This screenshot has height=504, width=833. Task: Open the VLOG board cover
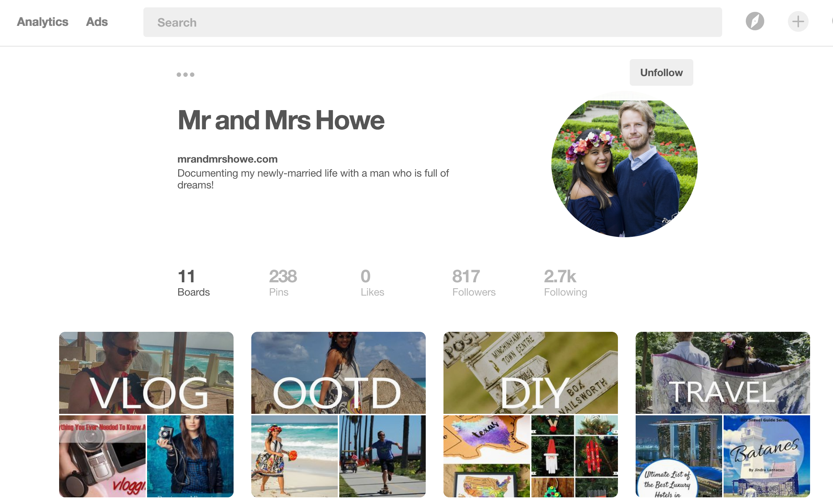click(146, 372)
